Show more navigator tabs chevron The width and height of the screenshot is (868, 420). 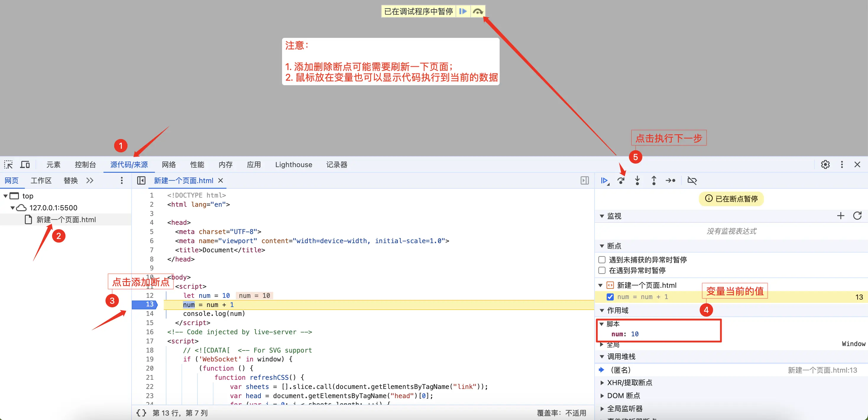click(x=90, y=181)
